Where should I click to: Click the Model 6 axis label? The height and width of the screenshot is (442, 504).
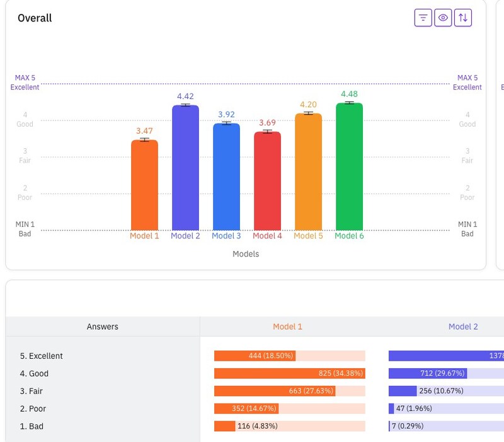[350, 236]
